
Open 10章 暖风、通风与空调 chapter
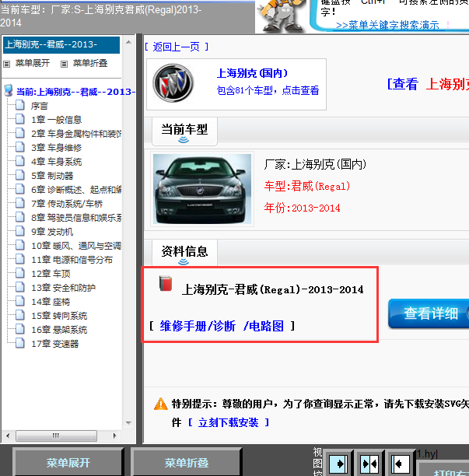click(76, 246)
